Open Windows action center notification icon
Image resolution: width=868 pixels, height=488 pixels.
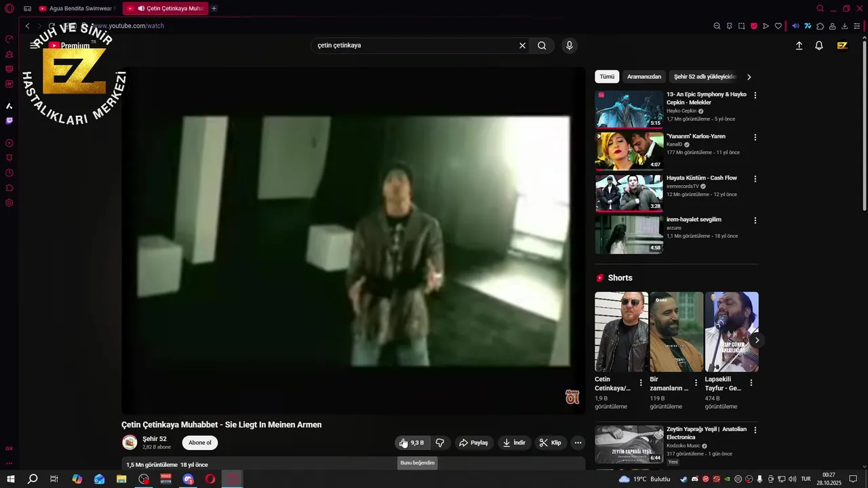pyautogui.click(x=853, y=479)
